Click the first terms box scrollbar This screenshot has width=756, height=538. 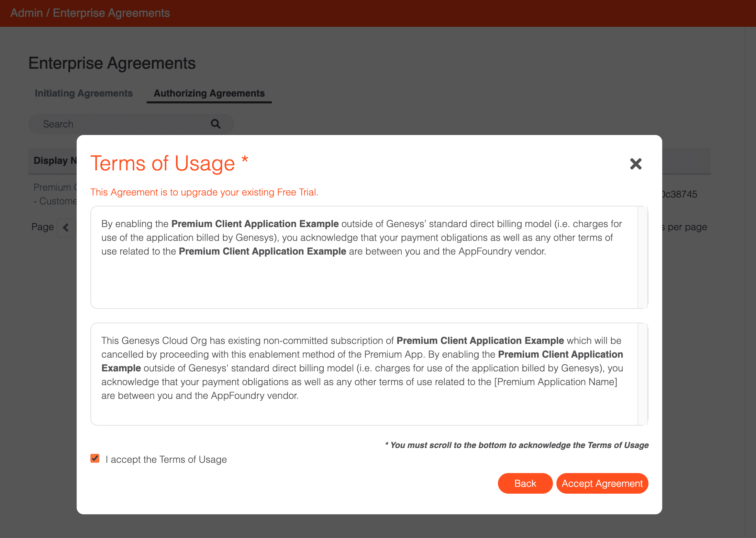(642, 257)
